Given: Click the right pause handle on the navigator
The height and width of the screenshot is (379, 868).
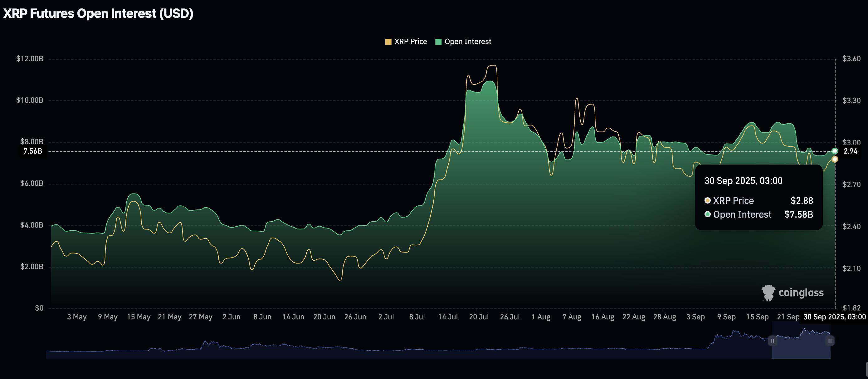Looking at the screenshot, I should 830,341.
